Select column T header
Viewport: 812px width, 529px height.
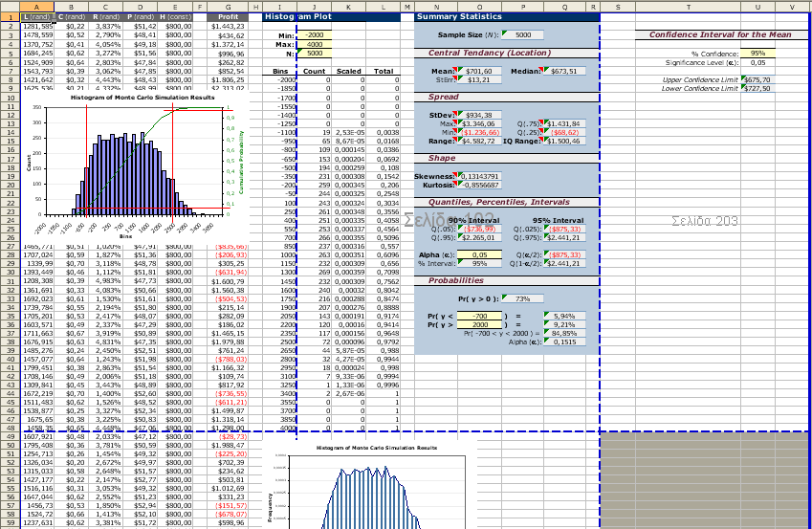688,8
